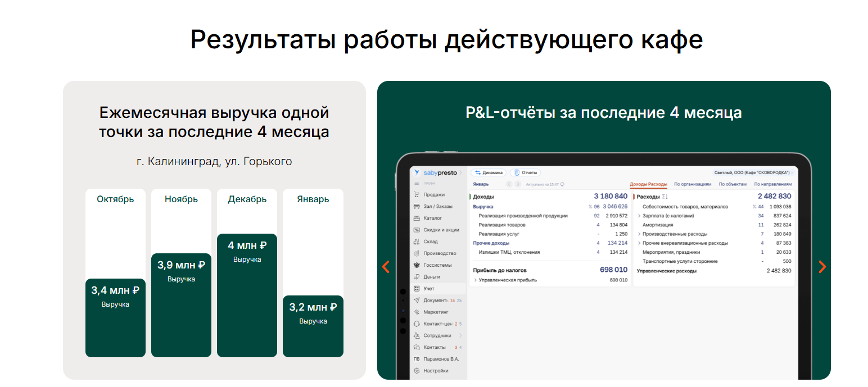Expand the Управленческая прибыль row
The height and width of the screenshot is (387, 868).
(475, 280)
